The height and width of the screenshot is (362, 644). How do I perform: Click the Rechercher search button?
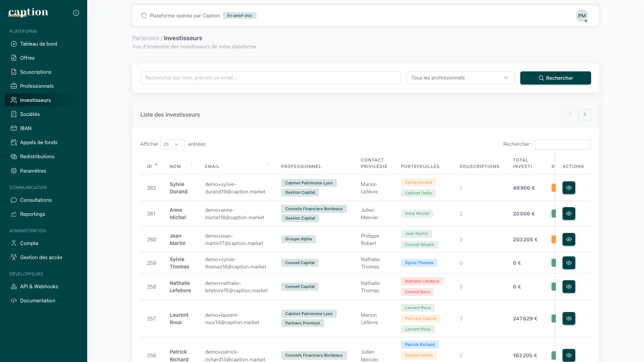(555, 78)
